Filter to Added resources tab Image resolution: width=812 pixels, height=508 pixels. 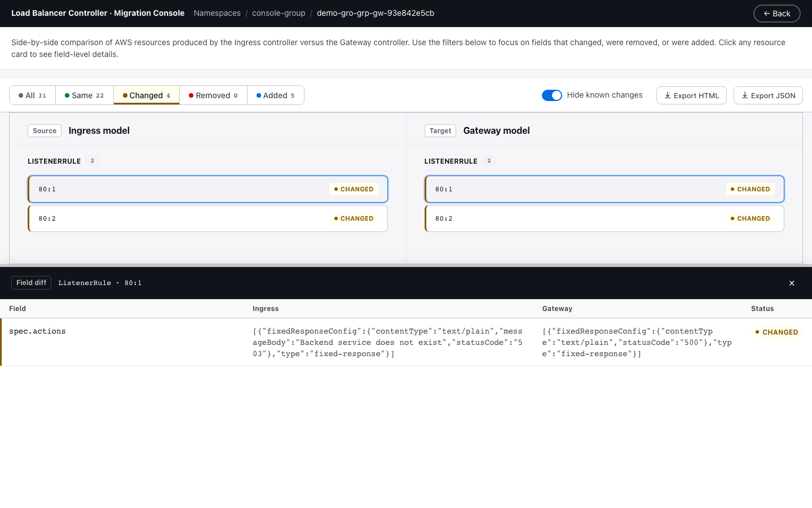(275, 95)
